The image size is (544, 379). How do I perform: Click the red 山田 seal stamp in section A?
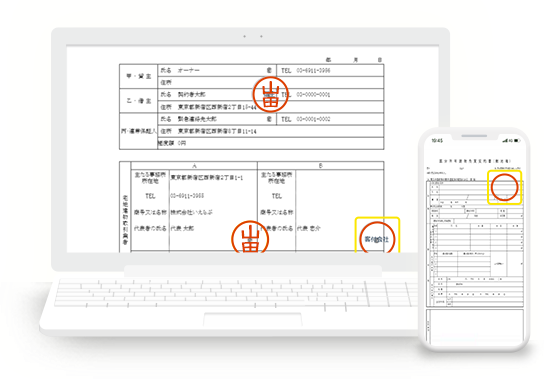[x=250, y=238]
